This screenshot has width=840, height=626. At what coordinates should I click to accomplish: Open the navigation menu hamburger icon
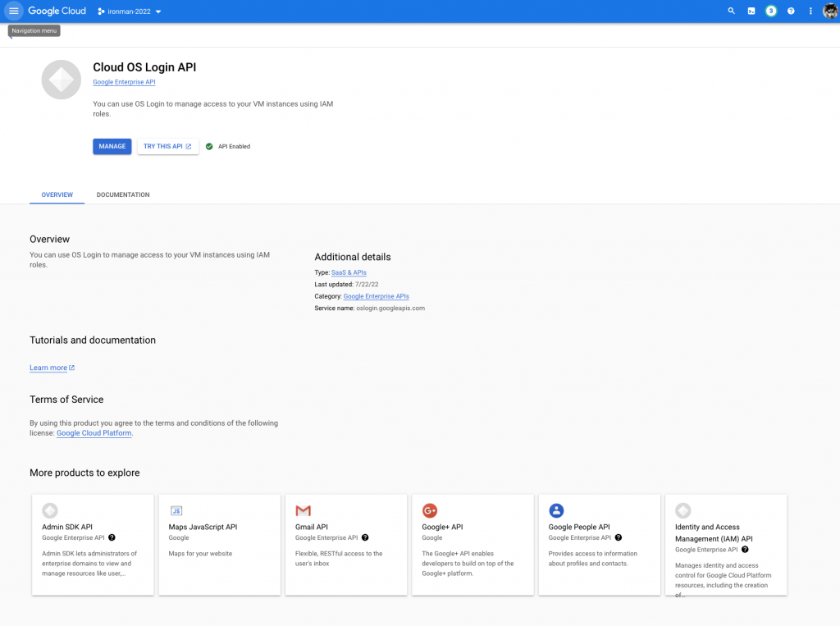point(13,11)
